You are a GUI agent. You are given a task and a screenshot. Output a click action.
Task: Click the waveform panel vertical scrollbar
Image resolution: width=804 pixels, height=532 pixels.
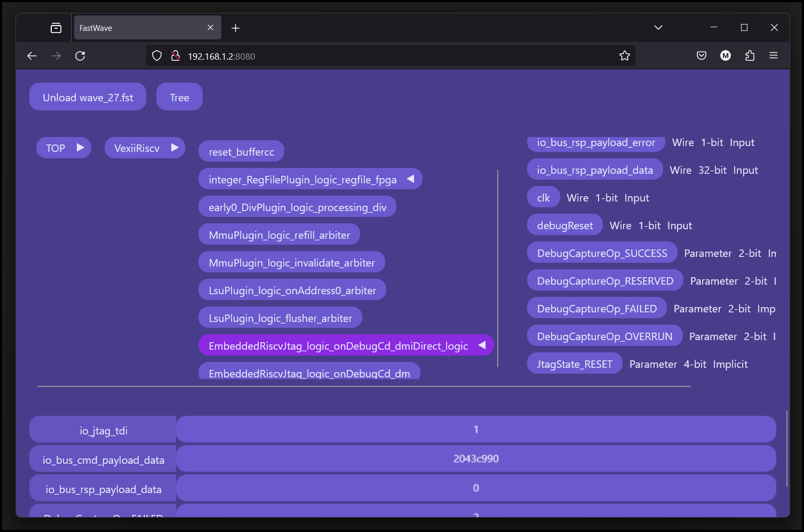pos(787,448)
